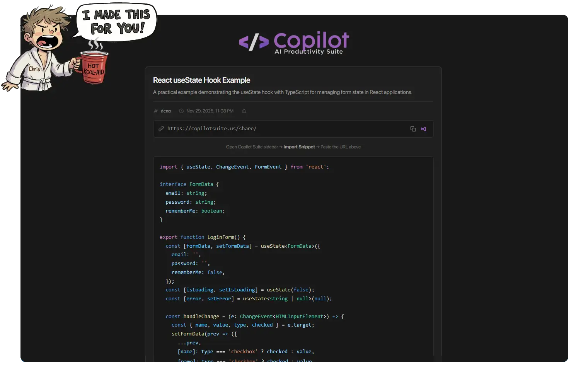Click the "password: string;" code line
This screenshot has width=588, height=378.
coord(191,202)
